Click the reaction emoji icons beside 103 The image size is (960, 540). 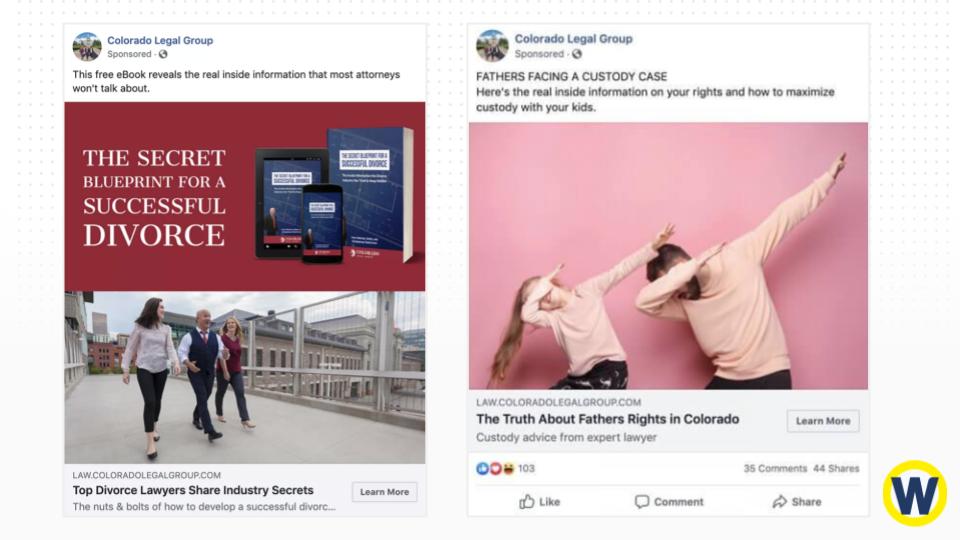pyautogui.click(x=495, y=469)
